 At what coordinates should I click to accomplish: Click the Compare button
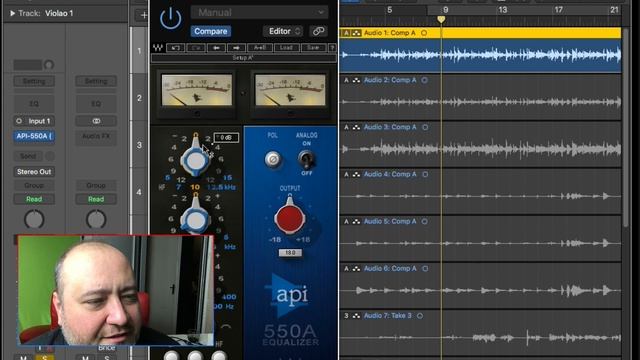211,31
